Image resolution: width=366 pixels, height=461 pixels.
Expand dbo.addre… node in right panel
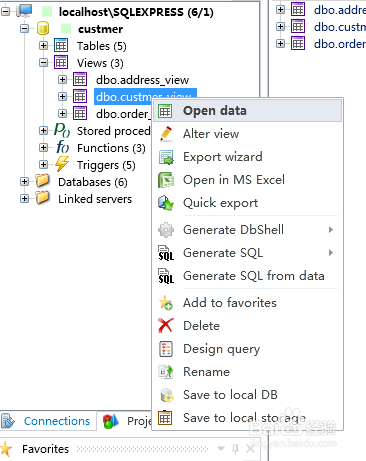(x=281, y=9)
